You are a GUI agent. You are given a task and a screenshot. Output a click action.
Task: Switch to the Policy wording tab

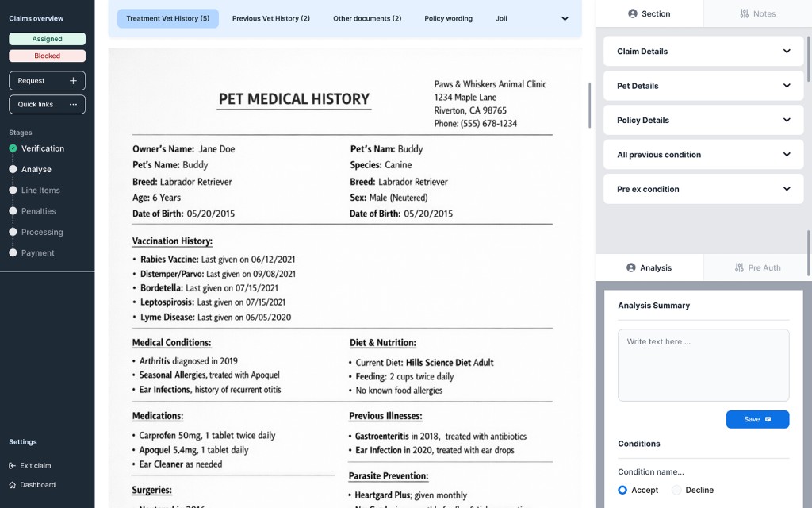449,19
